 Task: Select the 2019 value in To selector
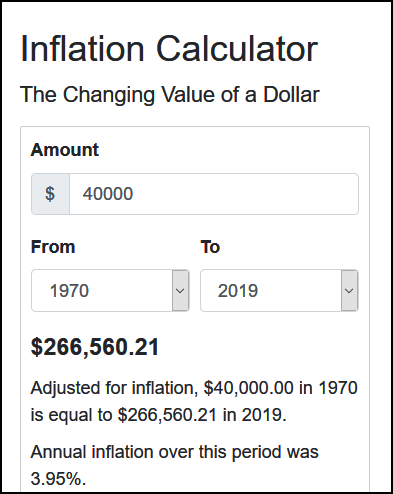[238, 291]
